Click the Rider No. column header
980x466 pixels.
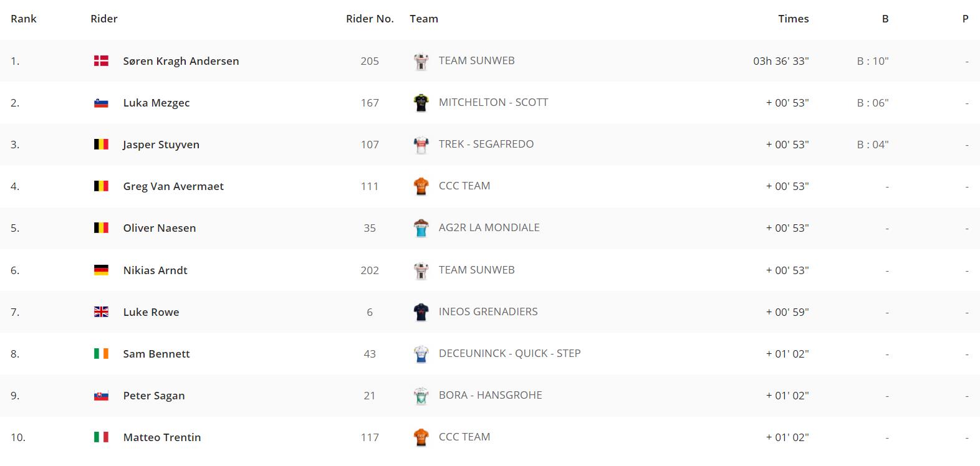[370, 19]
